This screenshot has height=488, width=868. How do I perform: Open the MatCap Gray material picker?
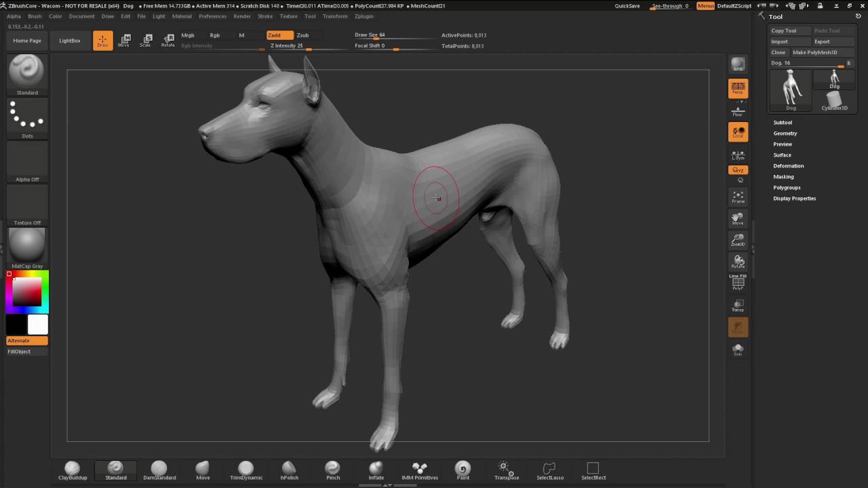pyautogui.click(x=27, y=248)
